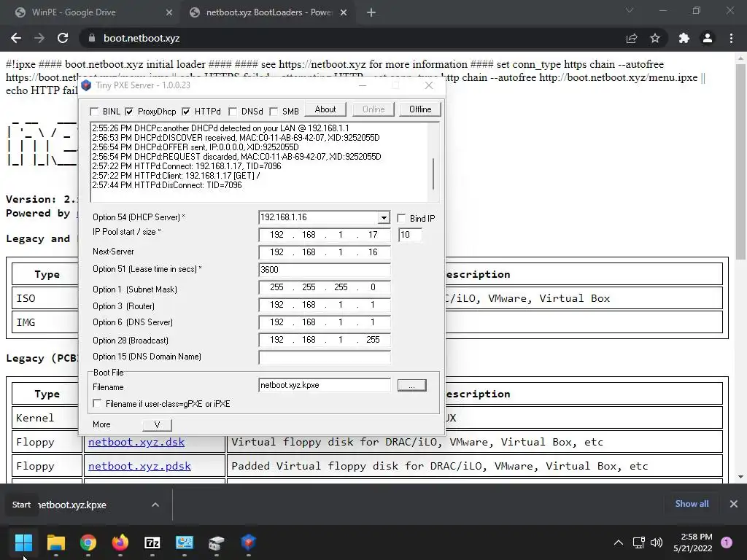Screen dimensions: 747x560
Task: Open the Option 54 DHCP Server dropdown
Action: 384,218
